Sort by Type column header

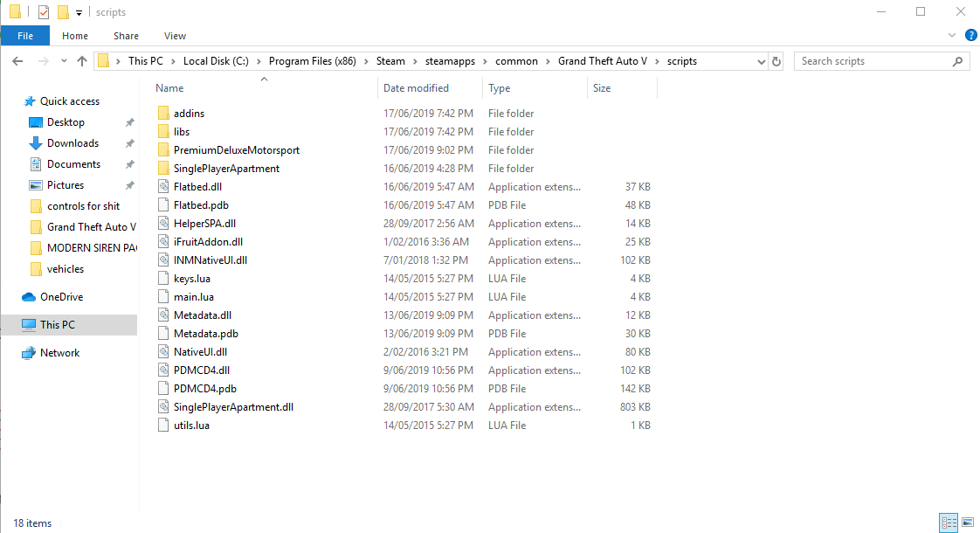pyautogui.click(x=499, y=88)
